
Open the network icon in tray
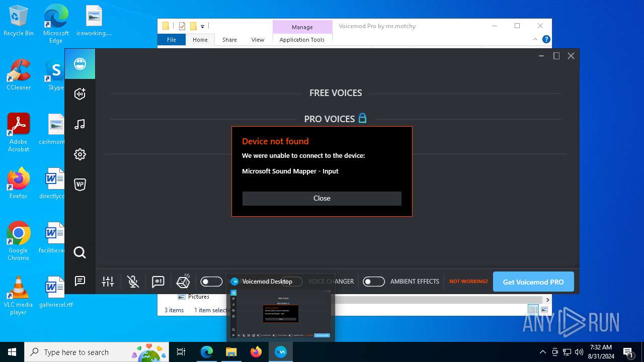[x=567, y=352]
